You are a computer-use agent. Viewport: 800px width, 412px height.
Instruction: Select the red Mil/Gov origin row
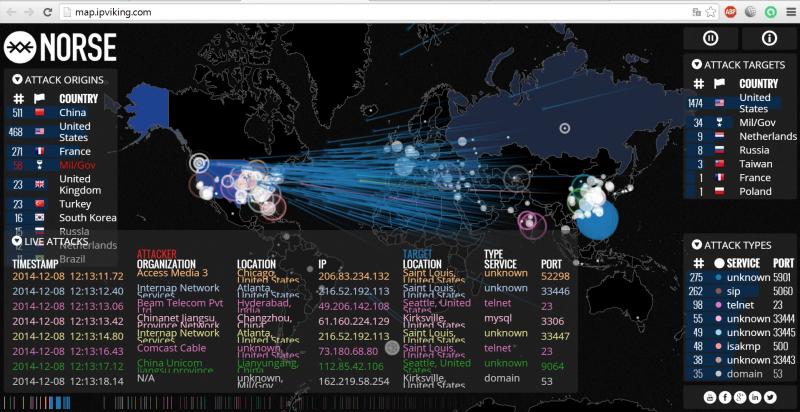pos(60,165)
